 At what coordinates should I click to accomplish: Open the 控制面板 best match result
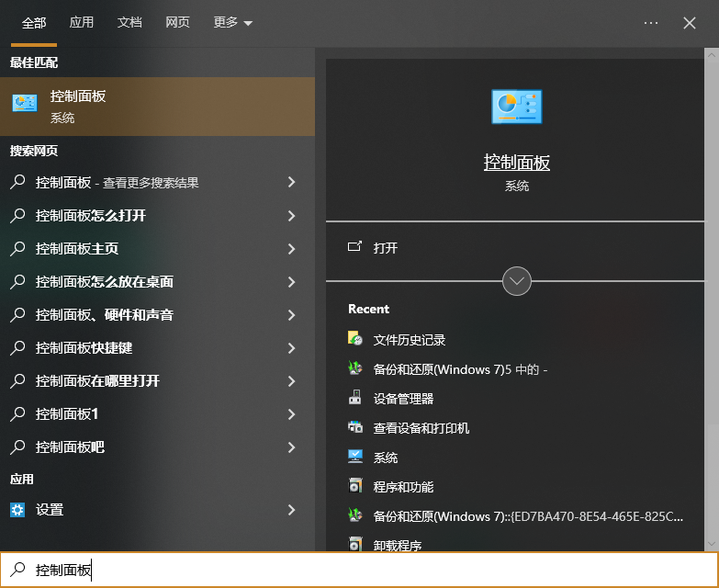coord(157,107)
